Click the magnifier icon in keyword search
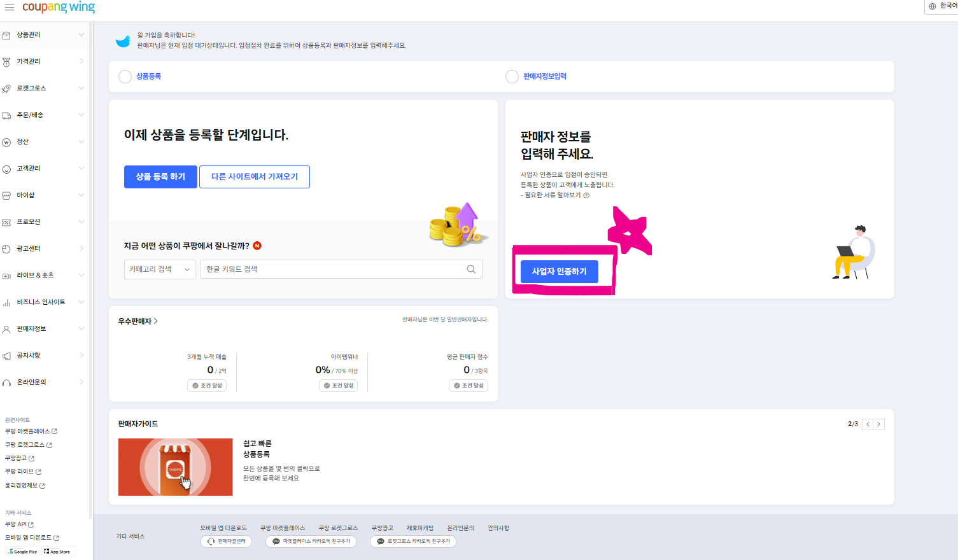The width and height of the screenshot is (958, 560). point(471,269)
